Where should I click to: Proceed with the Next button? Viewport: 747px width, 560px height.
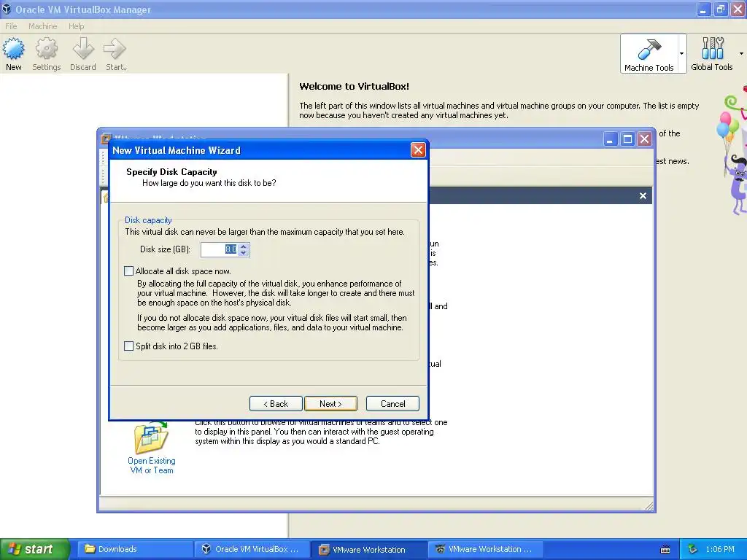pos(330,404)
